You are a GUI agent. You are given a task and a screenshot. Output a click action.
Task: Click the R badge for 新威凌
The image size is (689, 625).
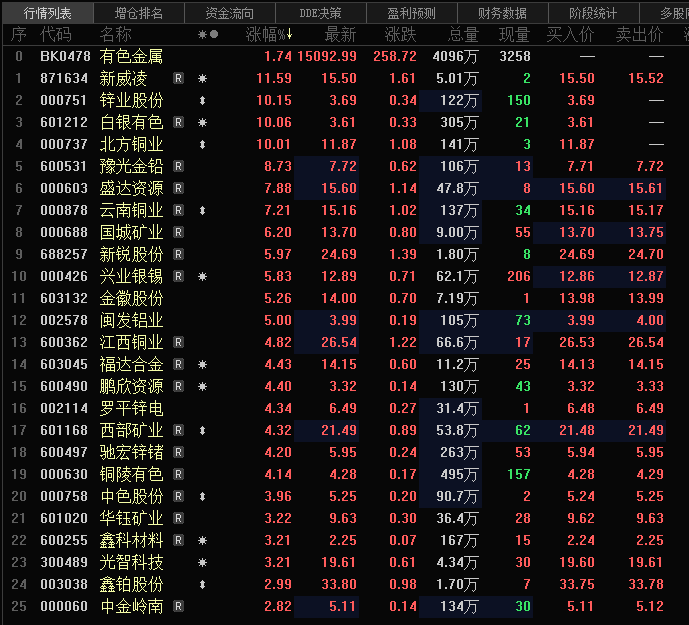(x=178, y=78)
